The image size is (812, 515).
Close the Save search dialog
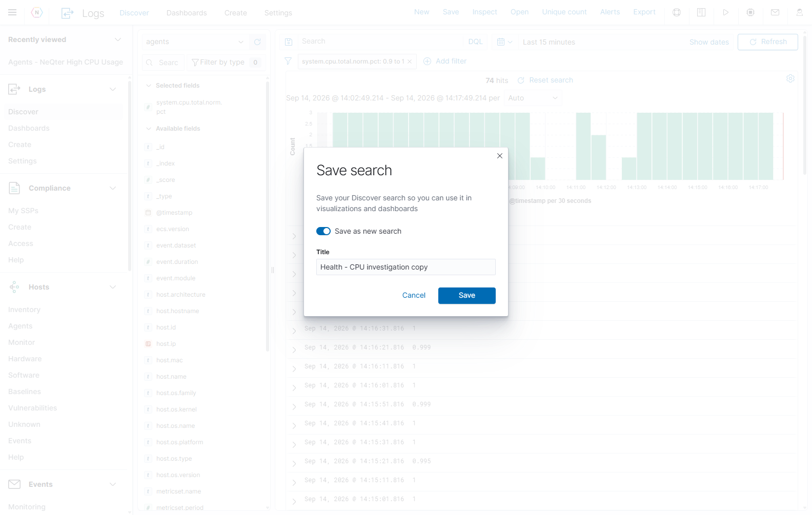(x=500, y=156)
